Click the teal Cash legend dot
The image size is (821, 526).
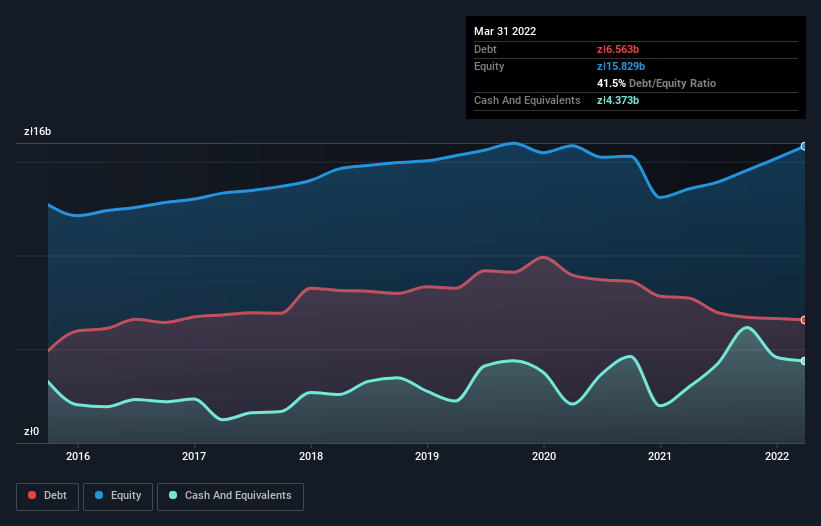pos(173,495)
